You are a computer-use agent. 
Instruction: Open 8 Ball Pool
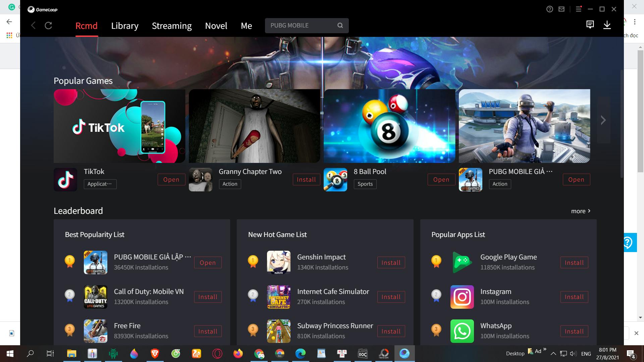coord(441,180)
